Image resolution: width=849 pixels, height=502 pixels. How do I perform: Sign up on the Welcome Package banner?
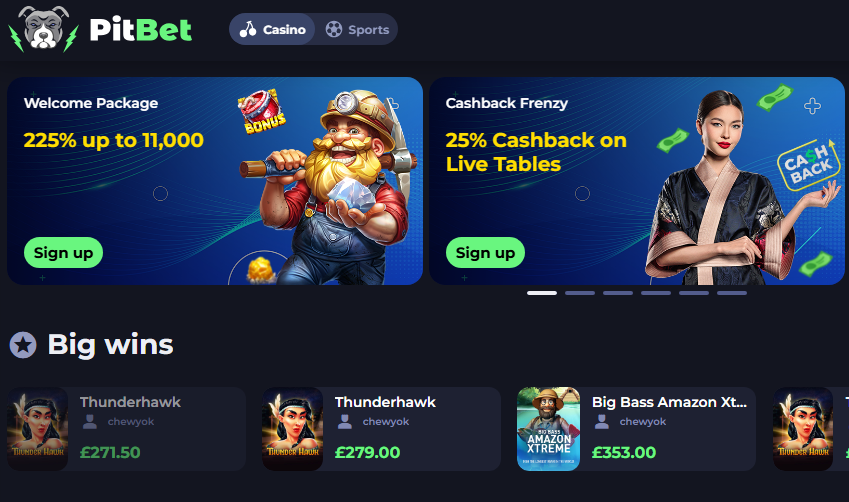click(x=63, y=252)
